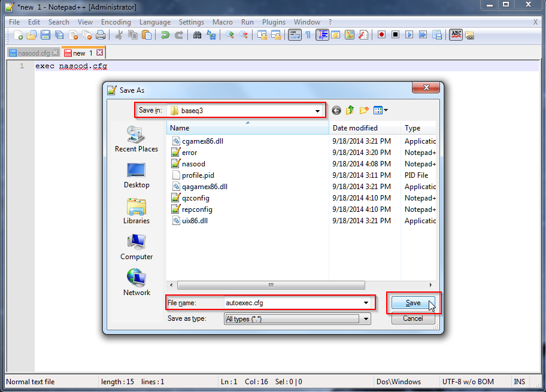546x392 pixels.
Task: Sort files by Name column header
Action: click(180, 128)
